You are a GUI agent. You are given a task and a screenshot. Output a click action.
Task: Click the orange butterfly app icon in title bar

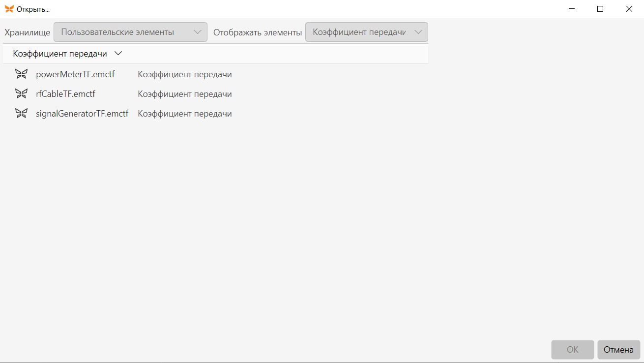click(x=9, y=9)
